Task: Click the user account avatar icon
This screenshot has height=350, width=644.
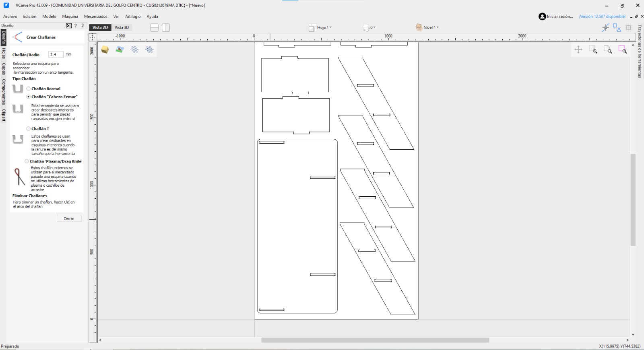Action: click(542, 16)
